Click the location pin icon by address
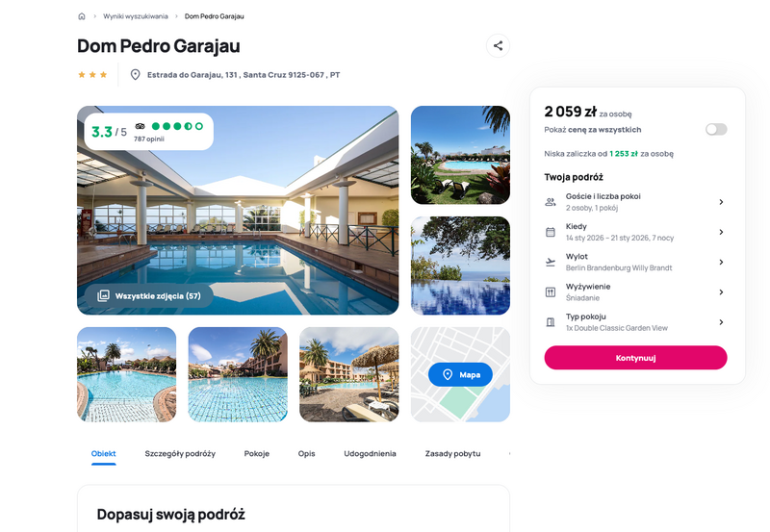 (135, 75)
